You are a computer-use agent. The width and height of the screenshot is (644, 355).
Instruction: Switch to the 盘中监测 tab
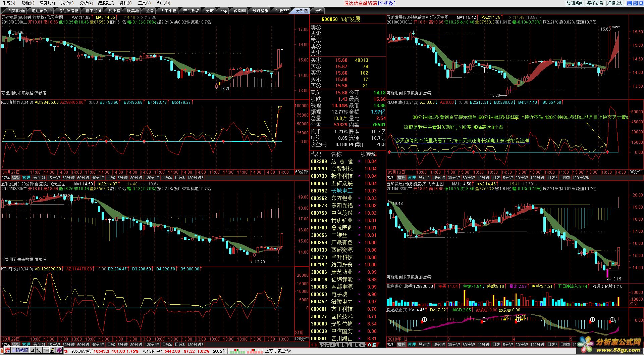pyautogui.click(x=93, y=11)
